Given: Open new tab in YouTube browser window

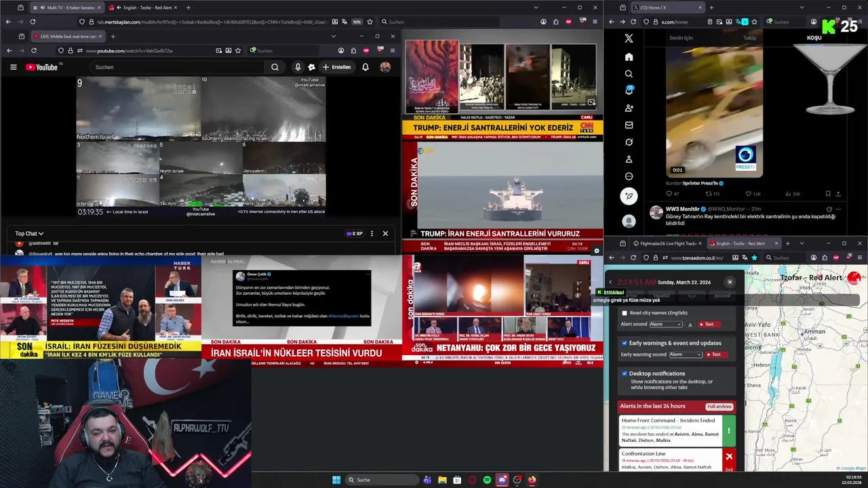Looking at the screenshot, I should [x=113, y=36].
